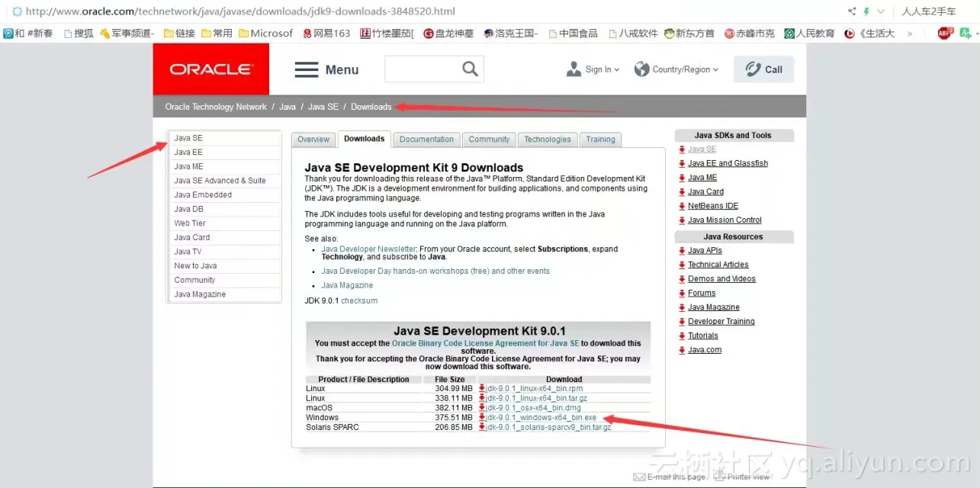Open Java Developer Day hands-on workshops link
This screenshot has width=980, height=488.
tap(435, 271)
